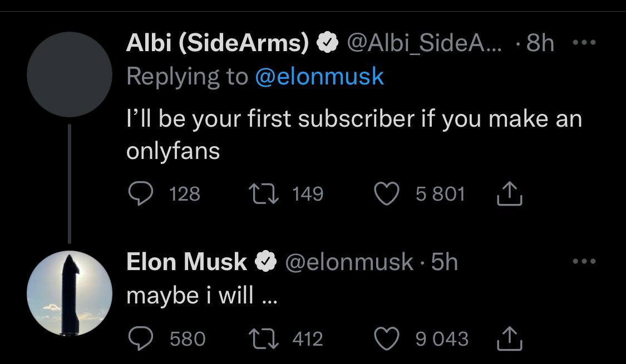Screen dimensions: 626x364
Task: Open Albi's gray profile avatar
Action: 70,74
